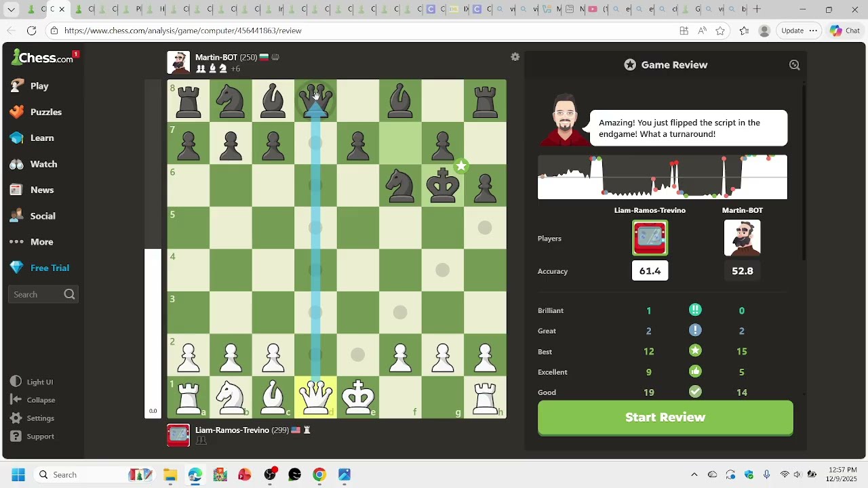
Task: Open Copilot Chat in browser
Action: tap(845, 30)
